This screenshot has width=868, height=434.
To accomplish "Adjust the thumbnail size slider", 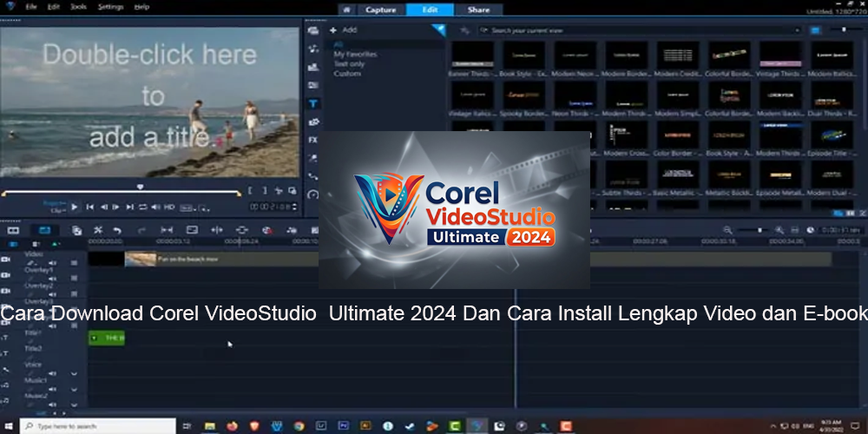I will (x=844, y=30).
